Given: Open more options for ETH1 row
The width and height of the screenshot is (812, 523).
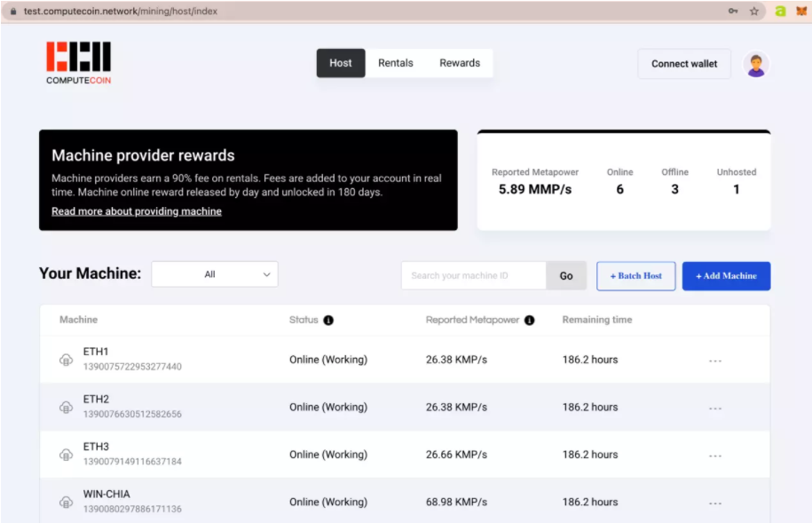Looking at the screenshot, I should pos(715,360).
